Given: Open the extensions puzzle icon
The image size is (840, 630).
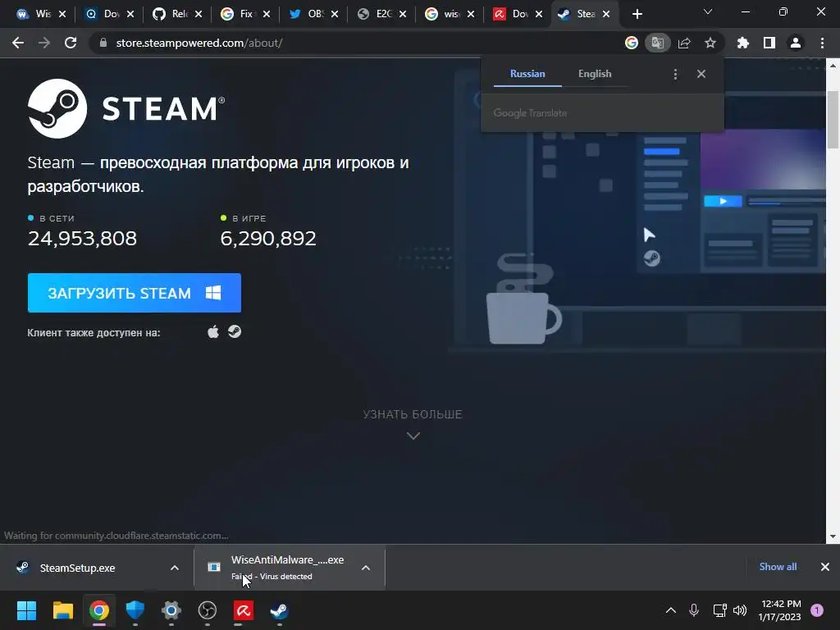Looking at the screenshot, I should coord(743,43).
